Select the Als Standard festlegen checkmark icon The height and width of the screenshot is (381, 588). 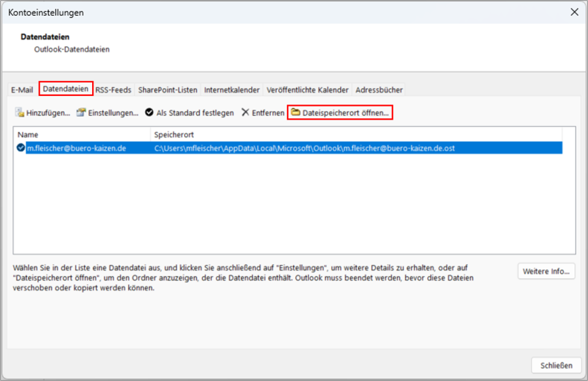point(150,112)
